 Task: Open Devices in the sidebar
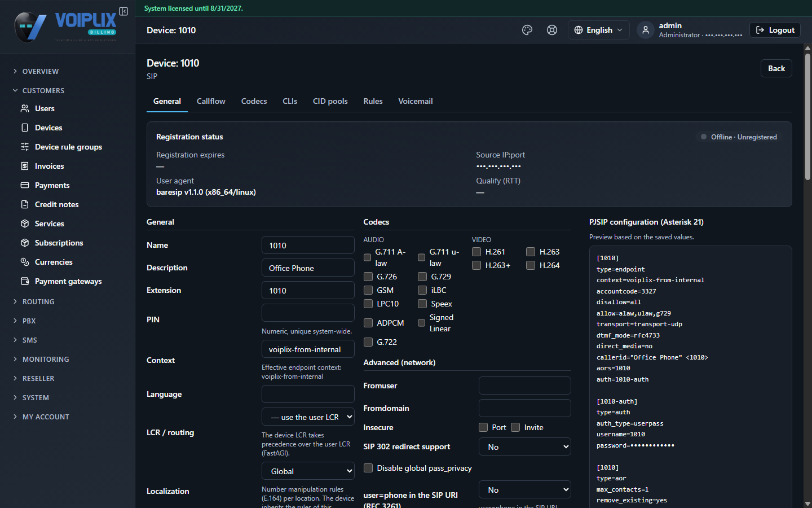click(x=48, y=128)
